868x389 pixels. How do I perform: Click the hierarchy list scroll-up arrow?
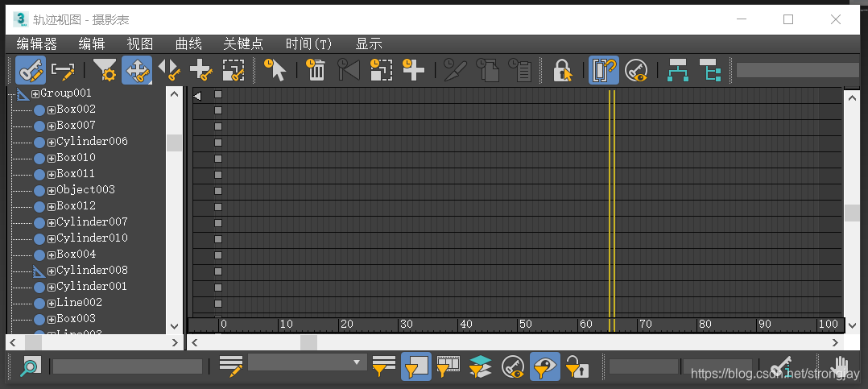(175, 94)
